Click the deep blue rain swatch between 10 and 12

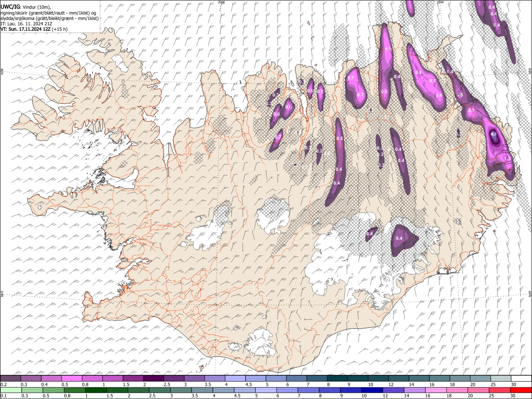click(x=372, y=390)
